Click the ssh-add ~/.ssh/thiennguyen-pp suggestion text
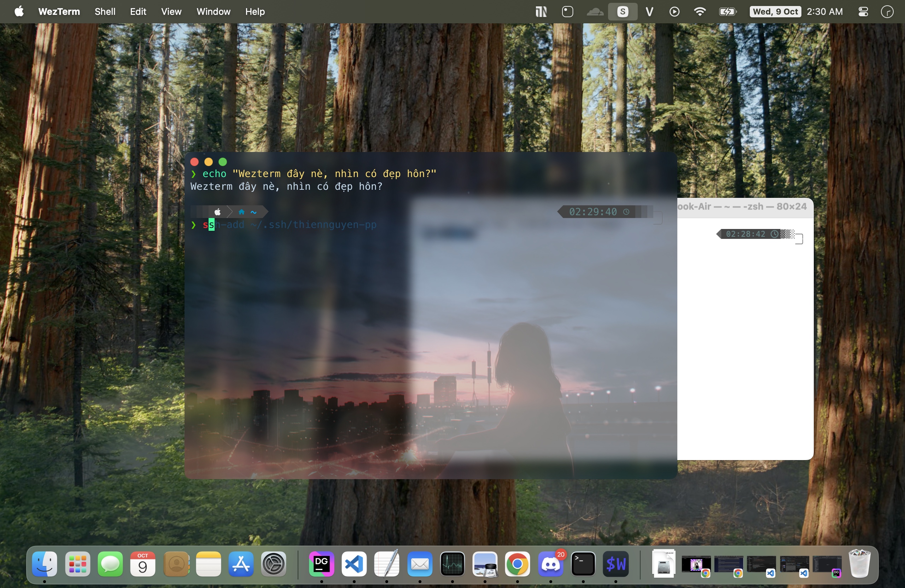905x588 pixels. (x=296, y=225)
